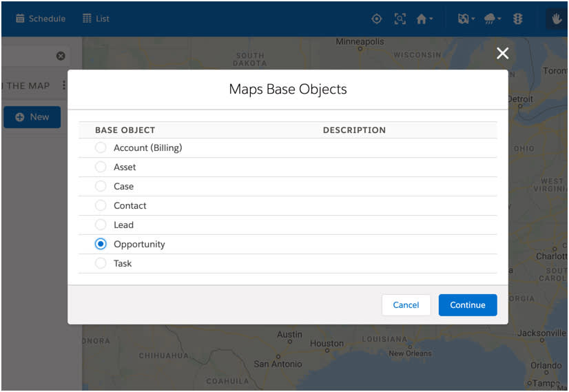This screenshot has width=569, height=392.
Task: Click the weather cloud icon
Action: point(490,19)
